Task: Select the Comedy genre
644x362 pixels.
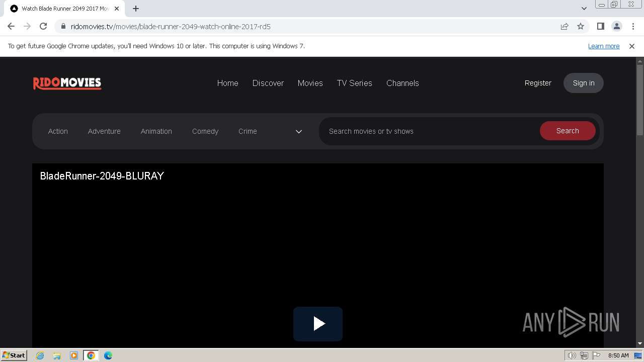Action: 205,131
